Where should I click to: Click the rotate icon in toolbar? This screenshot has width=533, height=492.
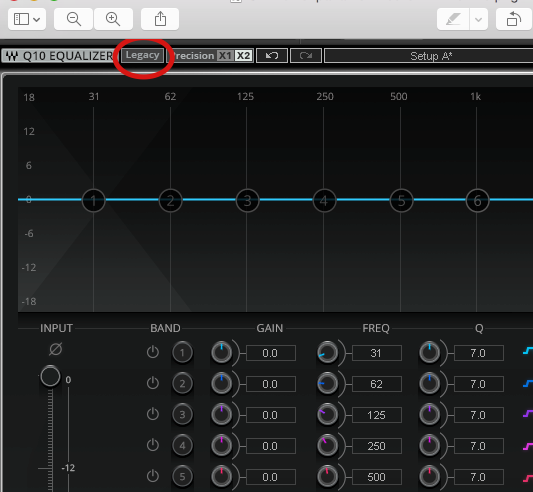pyautogui.click(x=514, y=19)
